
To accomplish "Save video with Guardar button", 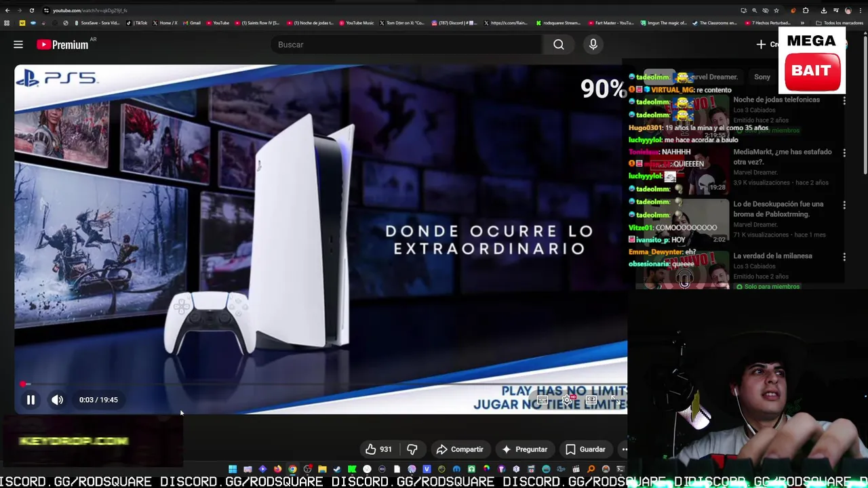I will (585, 449).
